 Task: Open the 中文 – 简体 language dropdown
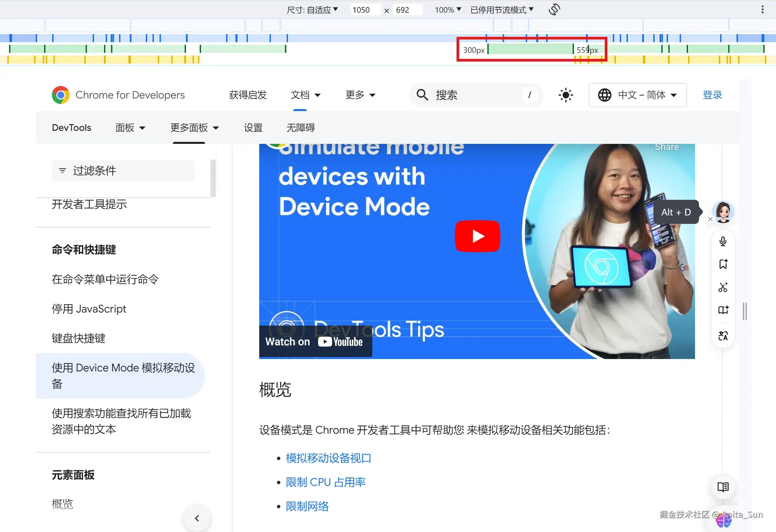pyautogui.click(x=637, y=95)
